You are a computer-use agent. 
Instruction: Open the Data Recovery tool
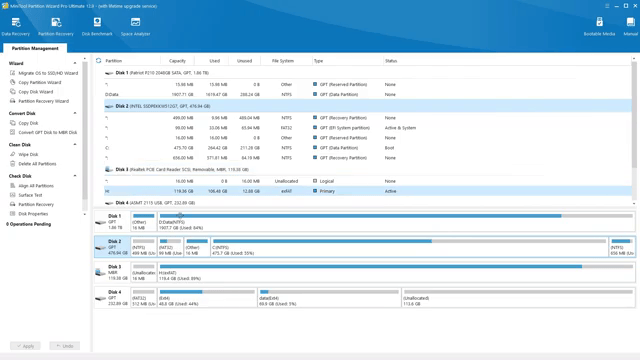pos(16,27)
